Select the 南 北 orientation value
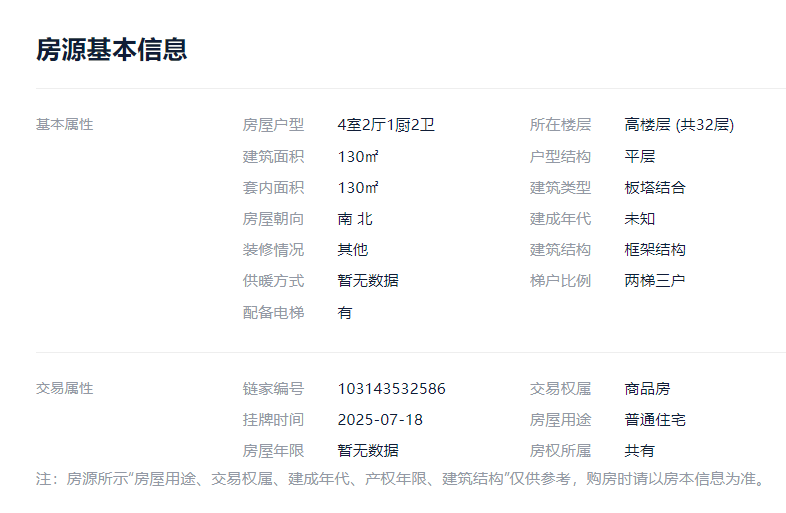This screenshot has width=786, height=513. click(x=355, y=219)
